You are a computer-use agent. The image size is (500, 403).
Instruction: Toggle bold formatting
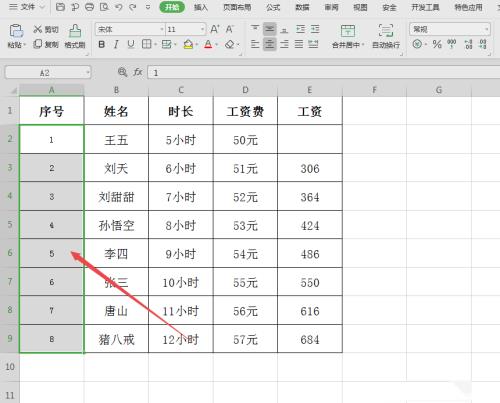point(102,44)
